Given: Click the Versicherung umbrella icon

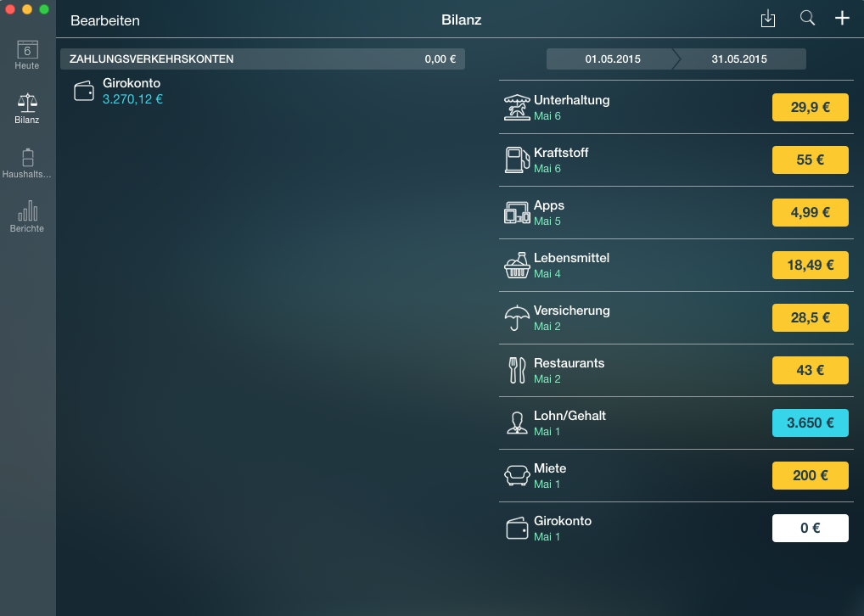Looking at the screenshot, I should [517, 318].
